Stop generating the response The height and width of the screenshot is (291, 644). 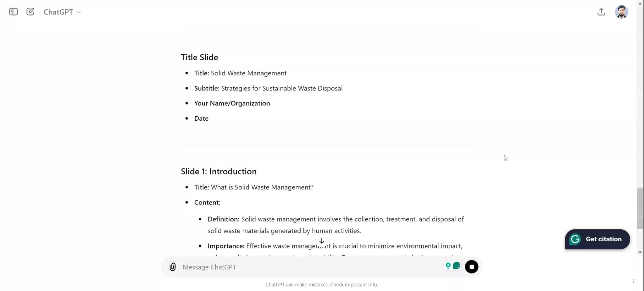coord(471,267)
